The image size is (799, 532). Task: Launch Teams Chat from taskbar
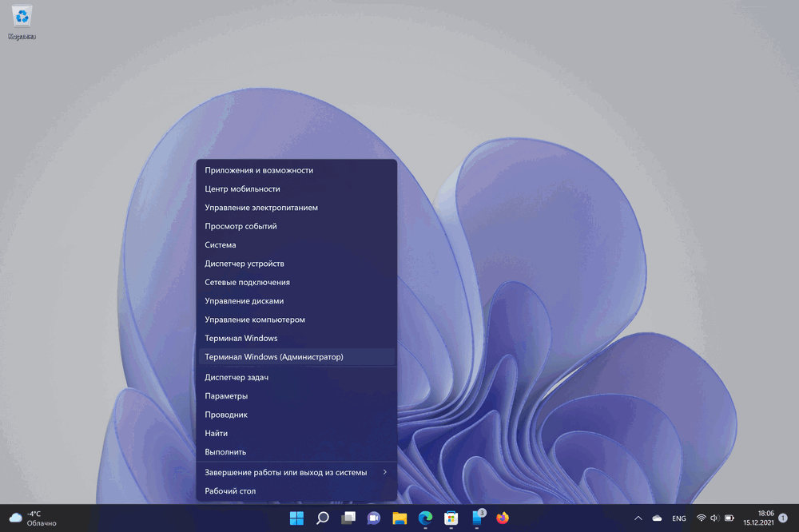(x=374, y=518)
